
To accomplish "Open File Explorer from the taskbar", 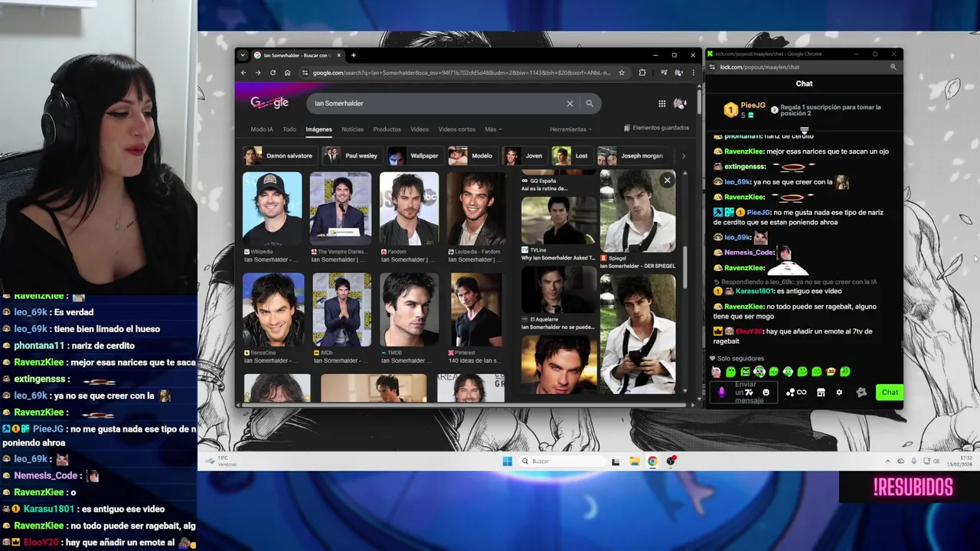I will [634, 461].
